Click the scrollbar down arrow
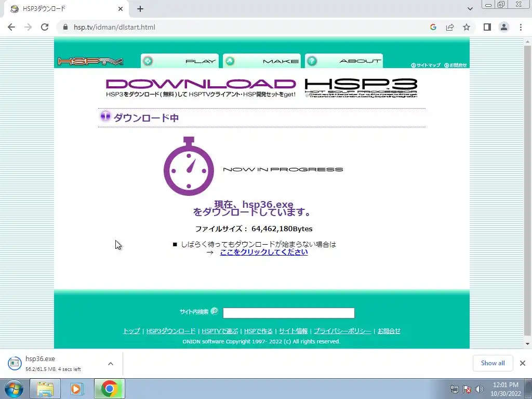Image resolution: width=532 pixels, height=399 pixels. point(527,344)
